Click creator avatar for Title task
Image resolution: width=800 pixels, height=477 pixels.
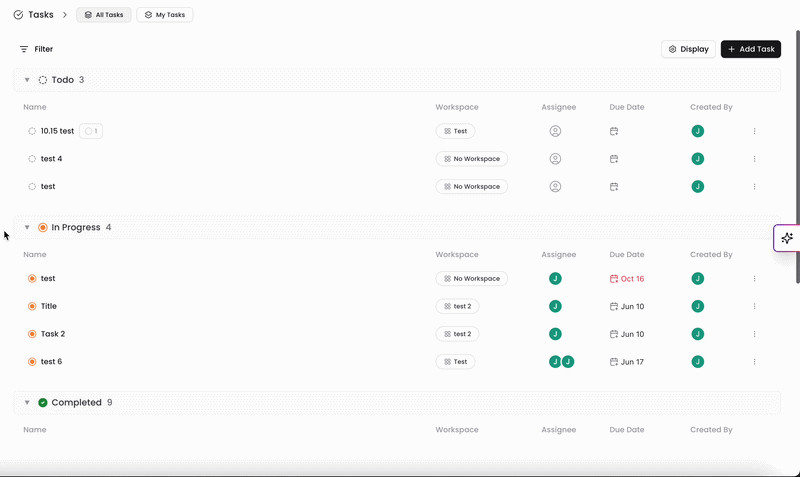[697, 306]
